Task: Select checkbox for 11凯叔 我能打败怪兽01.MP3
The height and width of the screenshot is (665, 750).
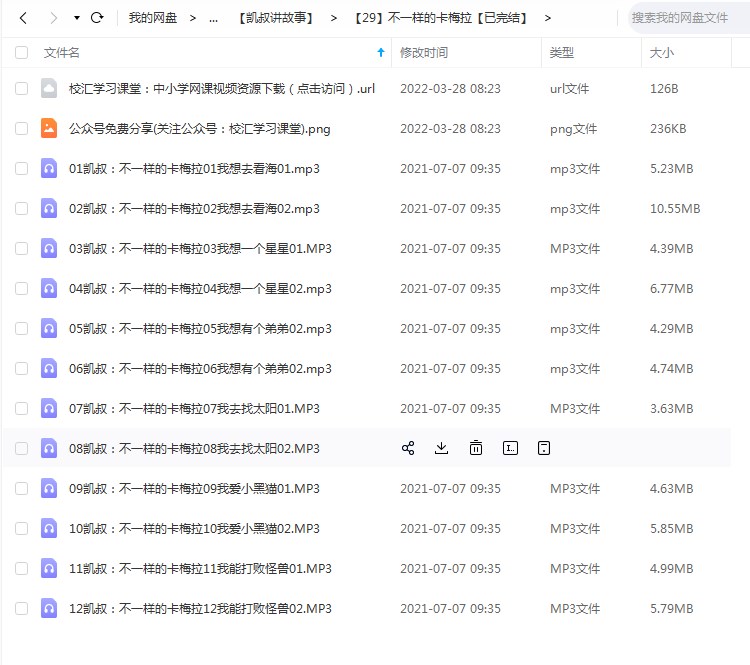Action: (22, 568)
